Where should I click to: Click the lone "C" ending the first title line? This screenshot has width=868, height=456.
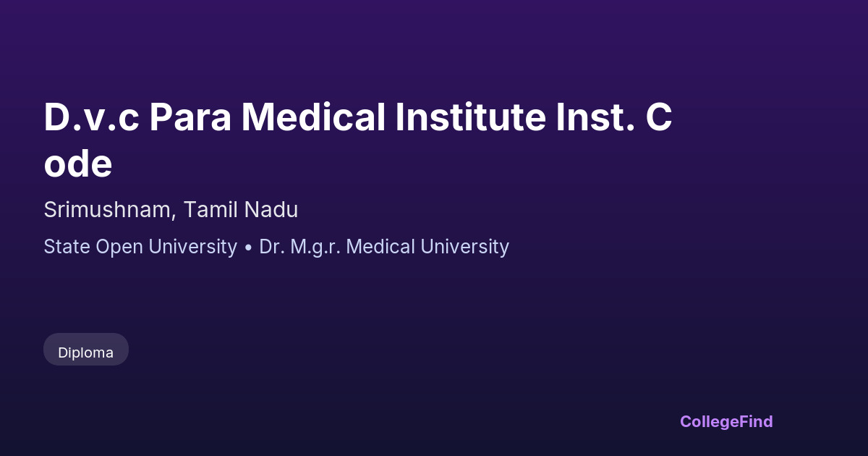pos(659,117)
